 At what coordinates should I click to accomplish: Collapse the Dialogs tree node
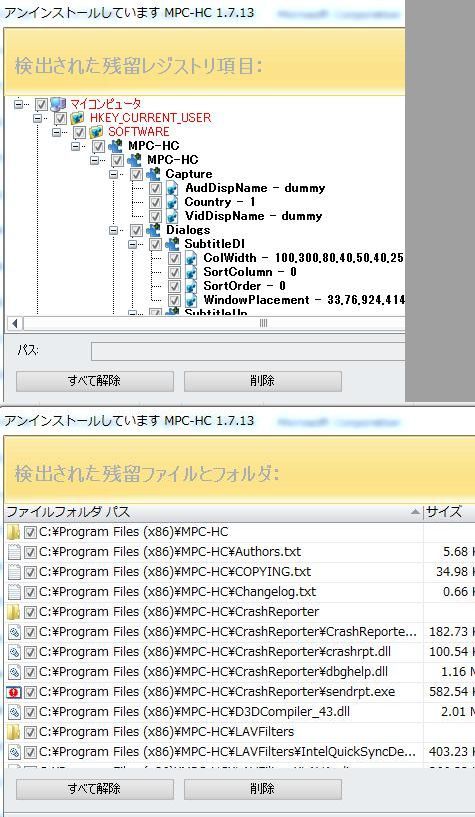(x=113, y=230)
